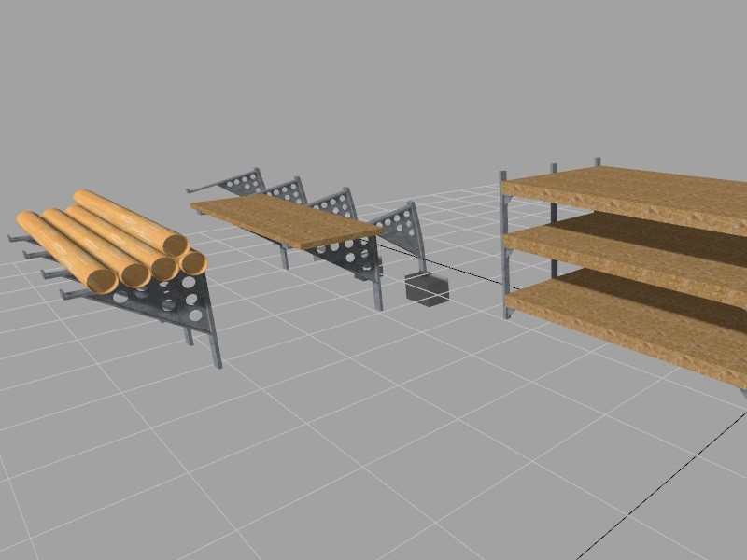The width and height of the screenshot is (747, 560).
Task: Select the second perforated bracket above the board
Action: coord(288,190)
